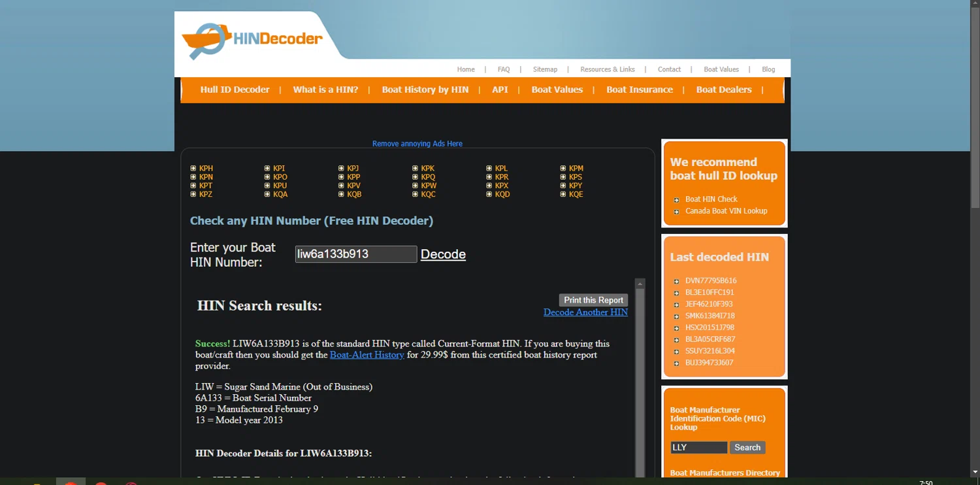Open Boat Manufacturers Directory link
The image size is (980, 485).
point(725,473)
